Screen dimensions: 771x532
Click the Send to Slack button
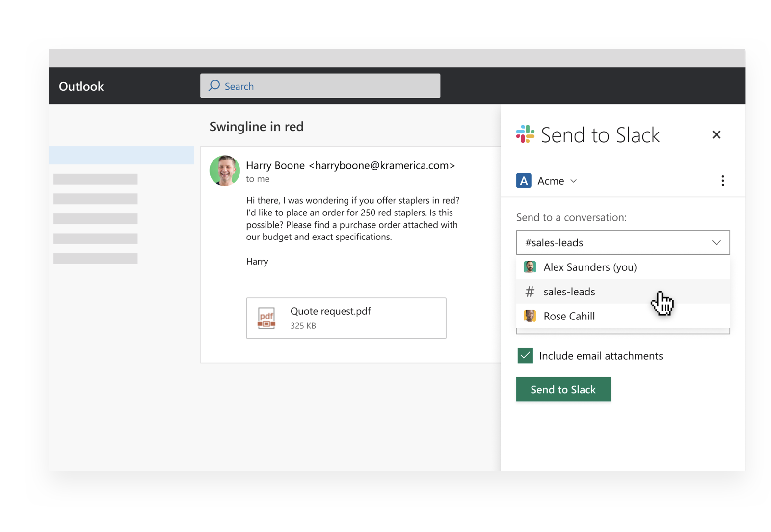point(563,389)
